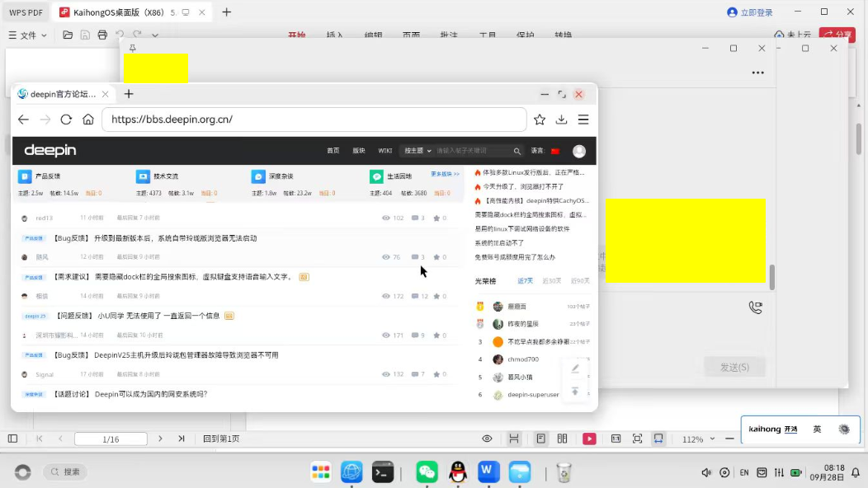Open the three-dots more menu in chat
This screenshot has width=868, height=488.
[x=757, y=73]
